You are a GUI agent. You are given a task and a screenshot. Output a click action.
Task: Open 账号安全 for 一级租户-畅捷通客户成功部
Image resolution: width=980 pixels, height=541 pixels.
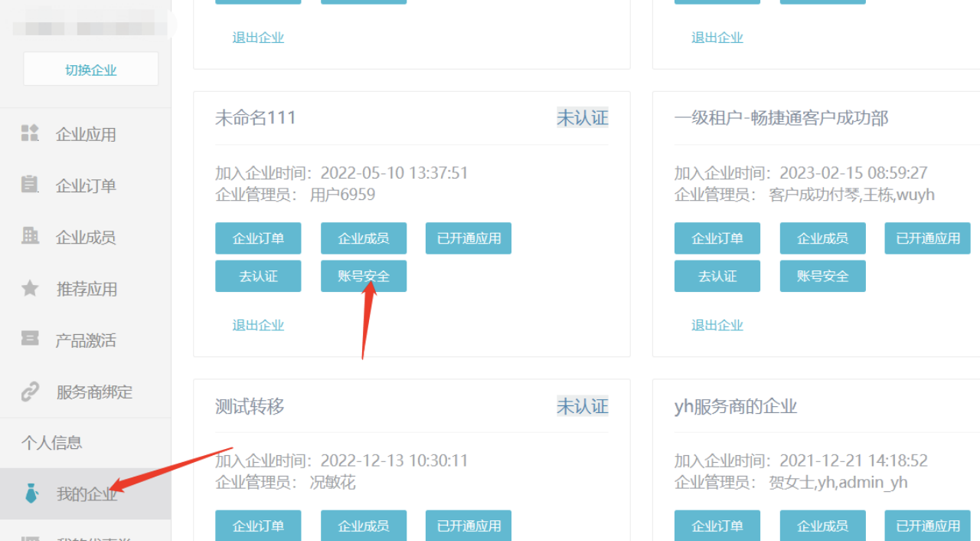pos(823,276)
